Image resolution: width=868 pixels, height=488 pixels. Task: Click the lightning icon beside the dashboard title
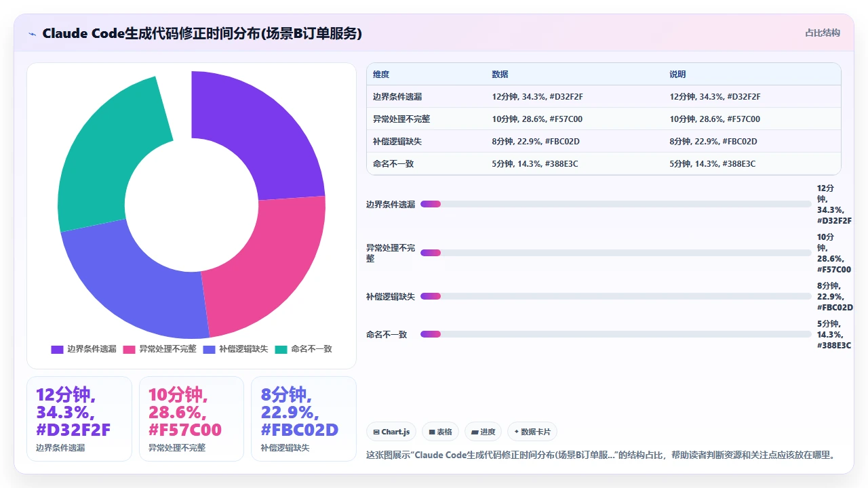[32, 34]
